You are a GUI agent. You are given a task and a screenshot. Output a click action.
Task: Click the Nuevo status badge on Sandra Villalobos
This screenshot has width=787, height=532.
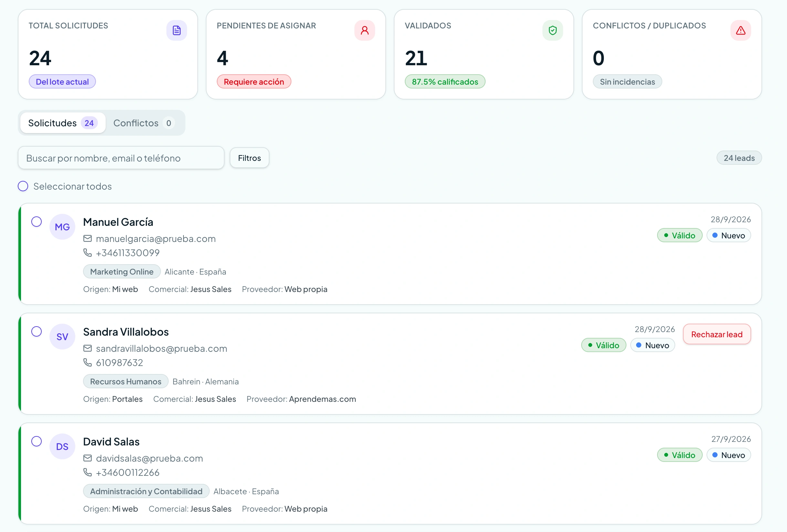point(653,345)
